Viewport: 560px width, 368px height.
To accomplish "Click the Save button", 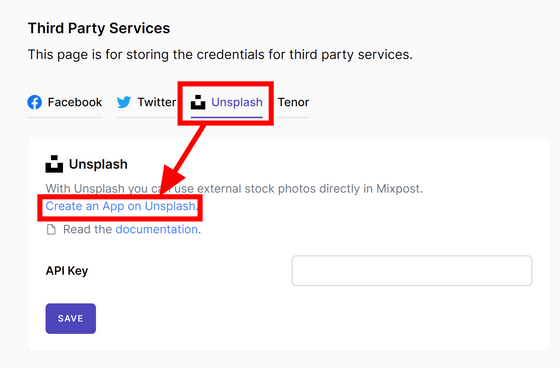I will pyautogui.click(x=71, y=318).
